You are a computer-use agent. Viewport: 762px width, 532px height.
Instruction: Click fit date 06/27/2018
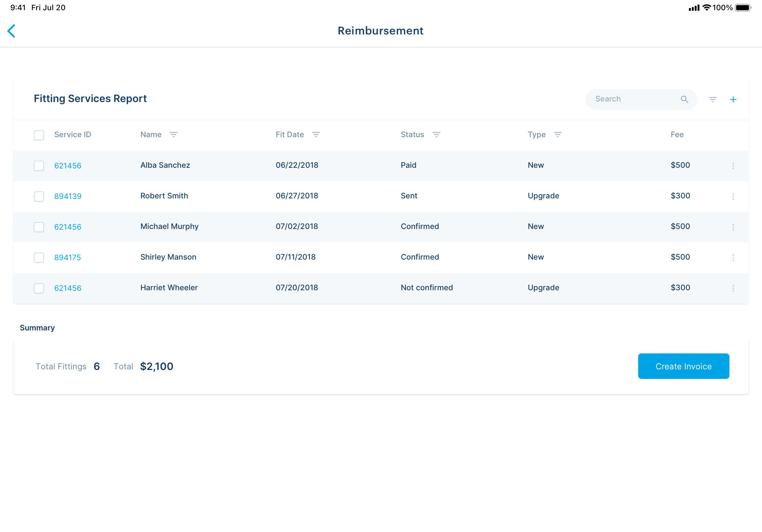tap(297, 196)
